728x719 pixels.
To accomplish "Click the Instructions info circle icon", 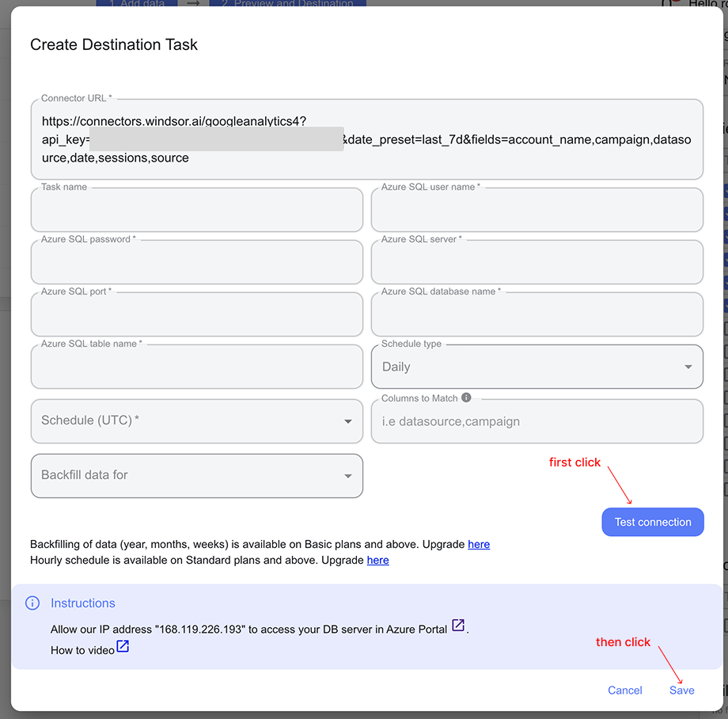I will 32,603.
